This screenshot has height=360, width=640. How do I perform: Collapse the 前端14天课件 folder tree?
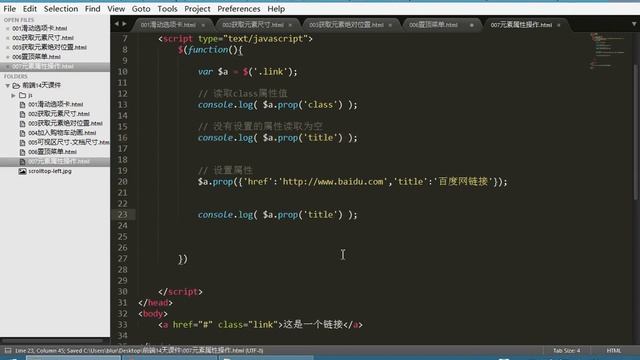coord(7,86)
